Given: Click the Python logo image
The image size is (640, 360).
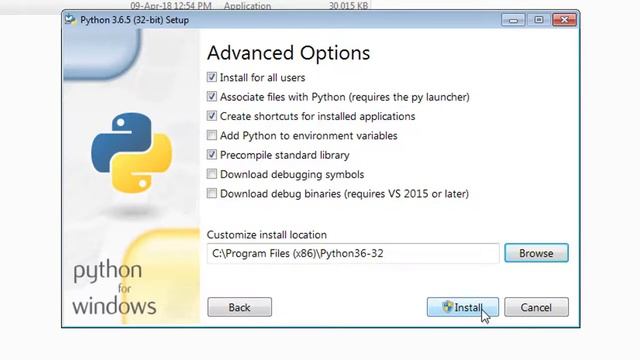Looking at the screenshot, I should click(x=131, y=153).
